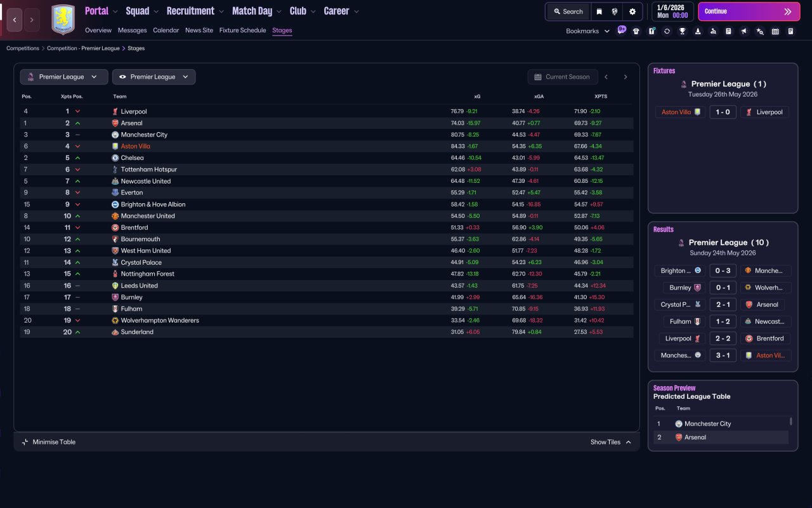Click the Liverpool badge in the league table
Image resolution: width=812 pixels, height=508 pixels.
pos(115,112)
